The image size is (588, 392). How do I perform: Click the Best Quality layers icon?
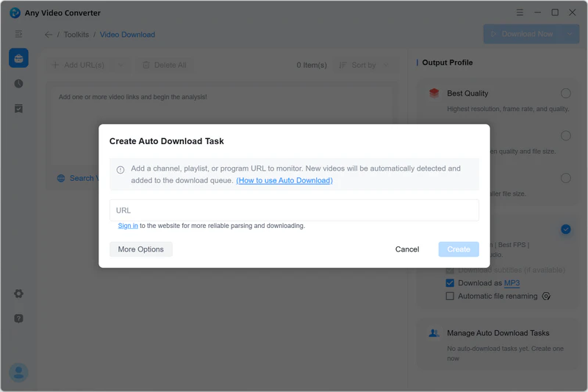click(434, 93)
